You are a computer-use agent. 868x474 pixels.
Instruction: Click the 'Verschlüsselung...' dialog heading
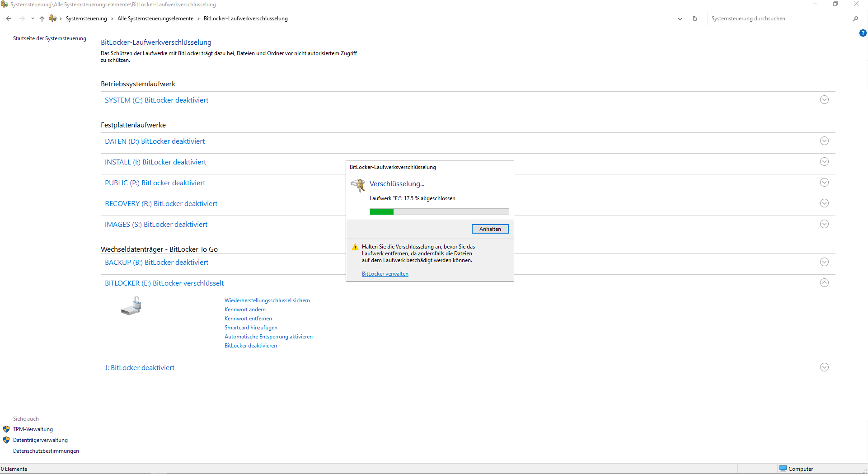pyautogui.click(x=397, y=184)
